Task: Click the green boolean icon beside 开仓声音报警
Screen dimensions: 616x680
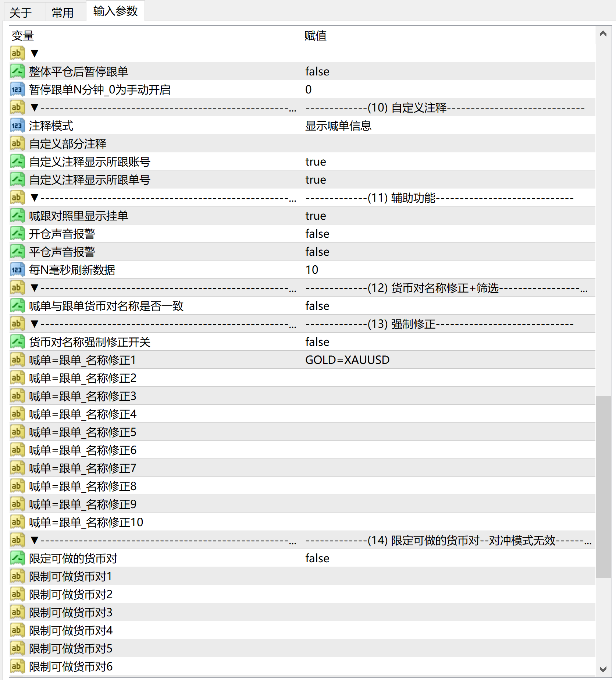Action: pyautogui.click(x=17, y=233)
